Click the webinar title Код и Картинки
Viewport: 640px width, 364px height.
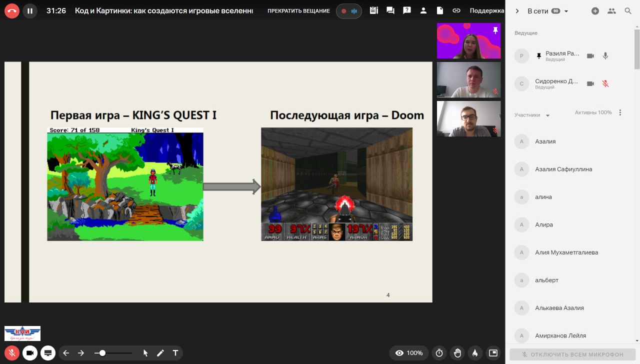(164, 10)
